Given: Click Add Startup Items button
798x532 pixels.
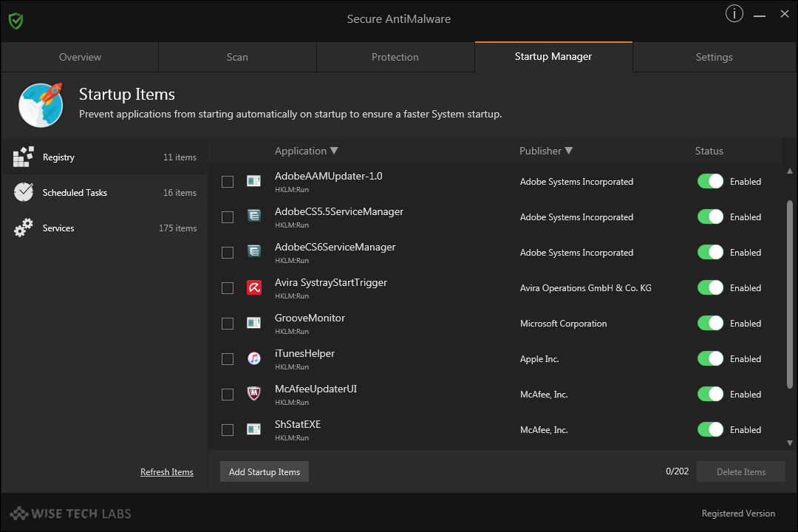Looking at the screenshot, I should 264,471.
